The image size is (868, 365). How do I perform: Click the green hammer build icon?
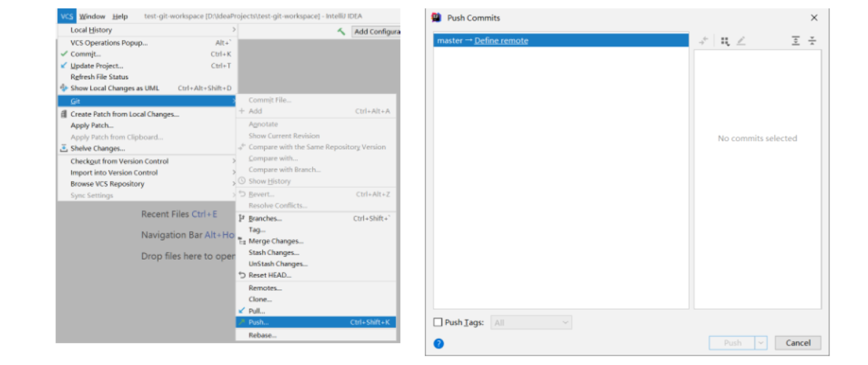tap(341, 31)
